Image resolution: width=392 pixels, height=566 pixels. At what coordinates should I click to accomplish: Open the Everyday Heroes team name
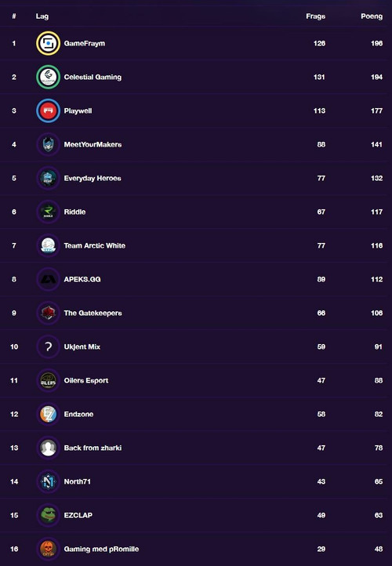(x=93, y=178)
